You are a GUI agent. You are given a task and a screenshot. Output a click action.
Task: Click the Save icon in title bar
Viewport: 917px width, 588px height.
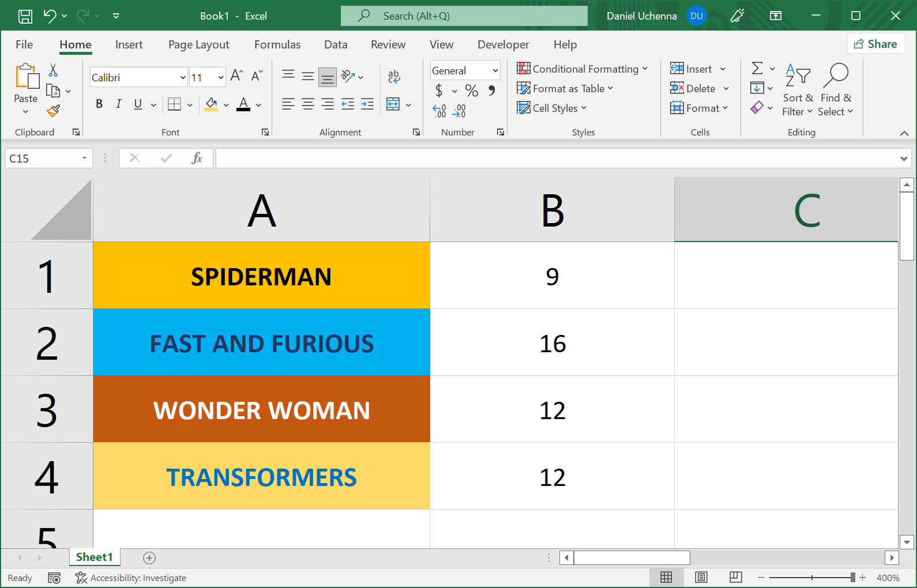(x=25, y=16)
